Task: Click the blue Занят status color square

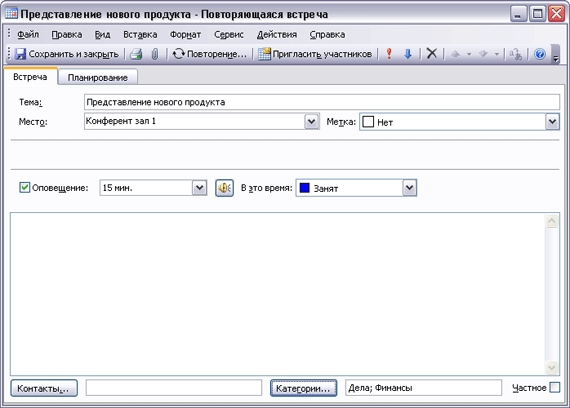Action: [304, 188]
